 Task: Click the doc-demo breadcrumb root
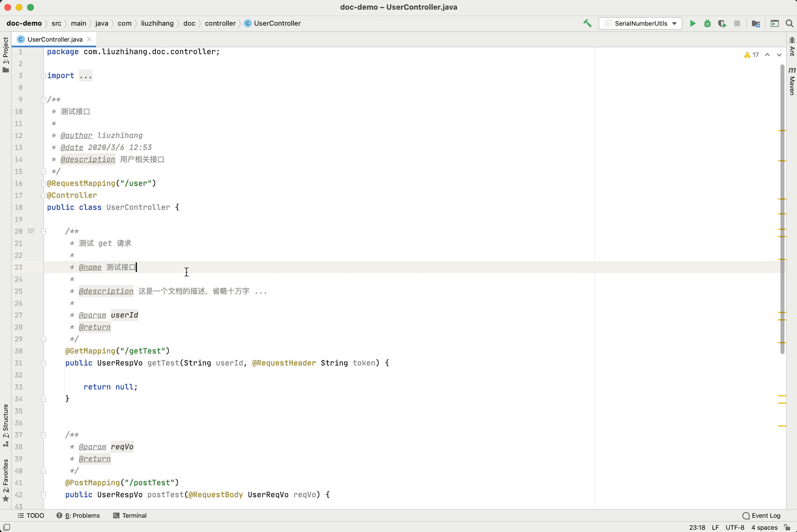coord(24,23)
